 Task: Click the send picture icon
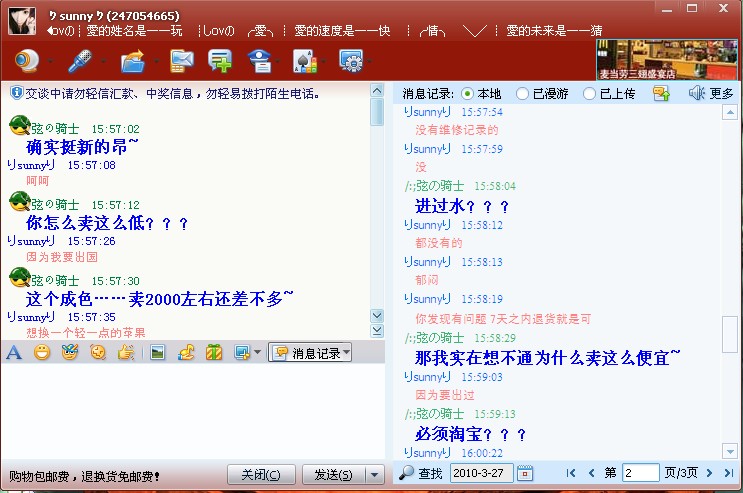point(157,352)
